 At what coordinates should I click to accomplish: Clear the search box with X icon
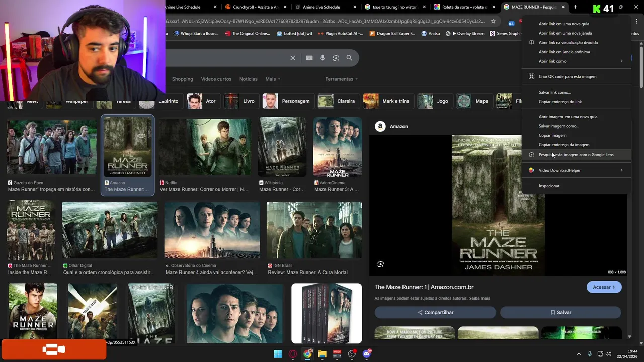[x=293, y=58]
